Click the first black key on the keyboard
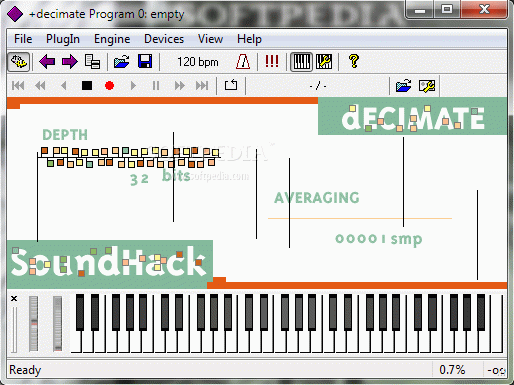Viewport: 514px width, 385px height. pos(80,312)
